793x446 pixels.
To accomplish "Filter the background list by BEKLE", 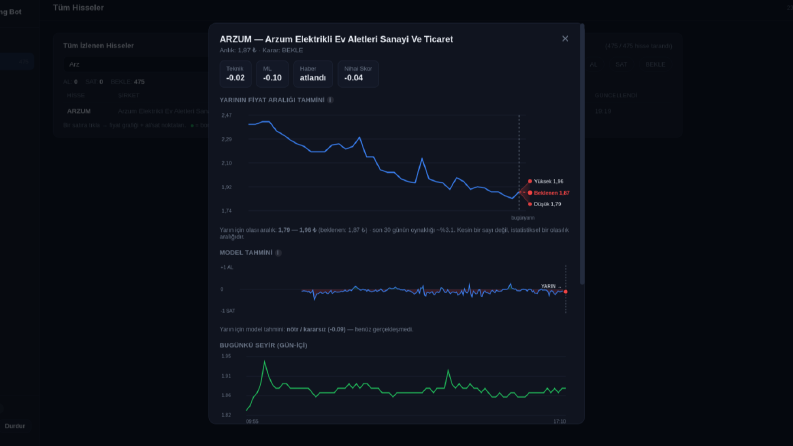I will tap(655, 65).
